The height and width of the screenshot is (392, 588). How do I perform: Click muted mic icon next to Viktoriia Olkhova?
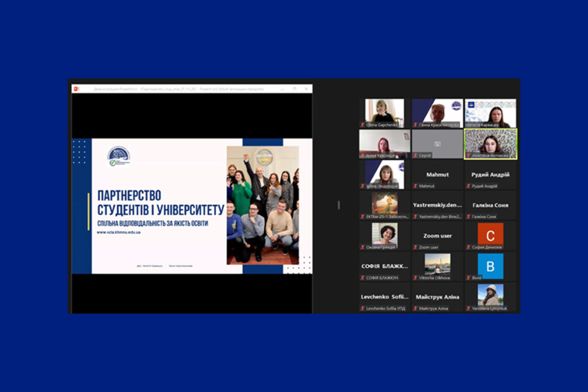point(415,278)
